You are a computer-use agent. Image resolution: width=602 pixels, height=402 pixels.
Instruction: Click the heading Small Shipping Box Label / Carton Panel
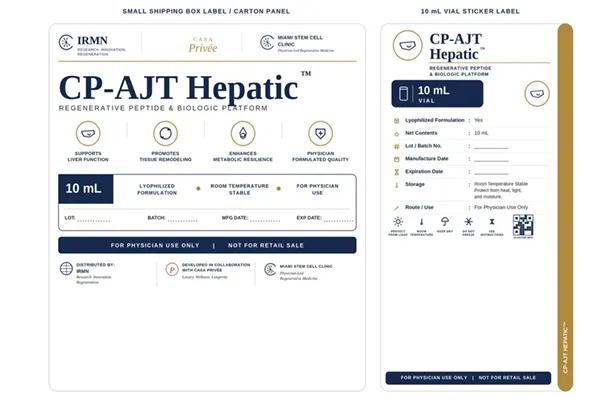click(206, 12)
